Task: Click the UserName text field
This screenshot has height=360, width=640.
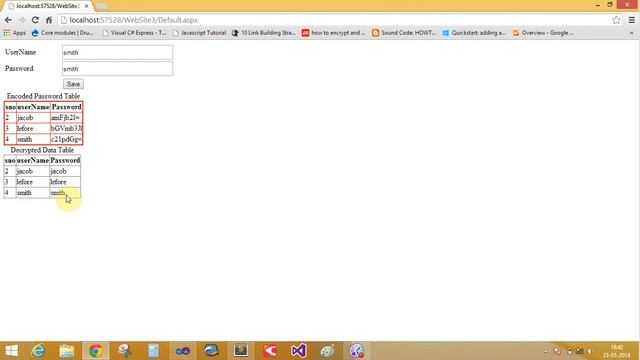Action: [118, 52]
